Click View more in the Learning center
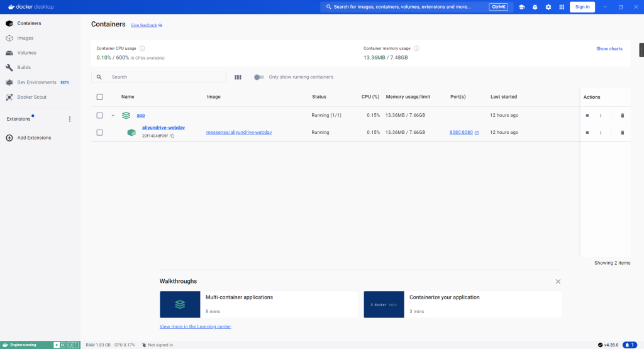 [x=195, y=327]
